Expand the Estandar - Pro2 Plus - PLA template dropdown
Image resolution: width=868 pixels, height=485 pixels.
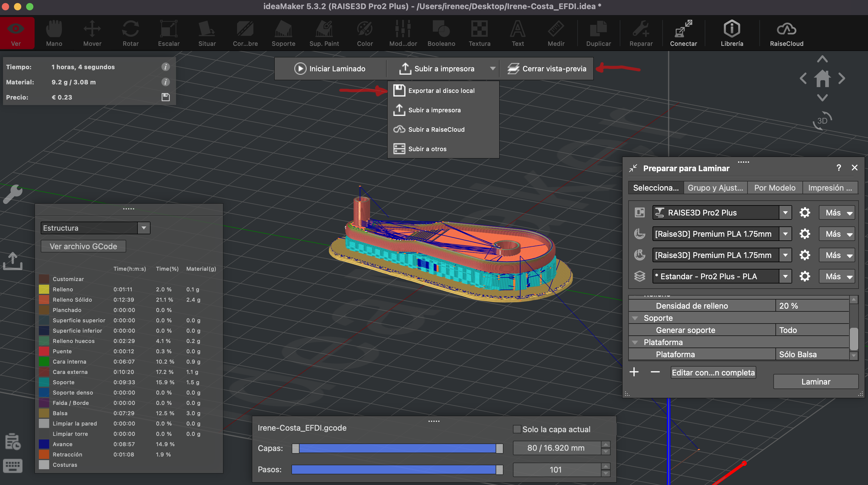(x=785, y=276)
